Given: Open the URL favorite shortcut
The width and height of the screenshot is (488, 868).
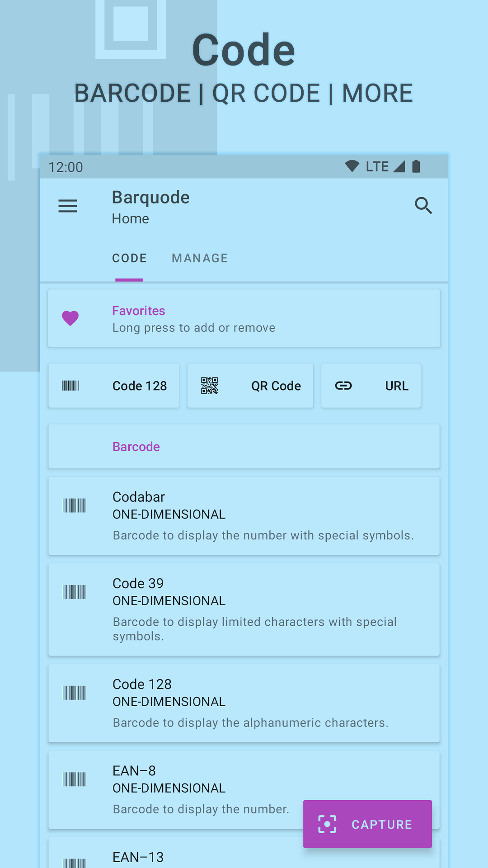Looking at the screenshot, I should (371, 386).
